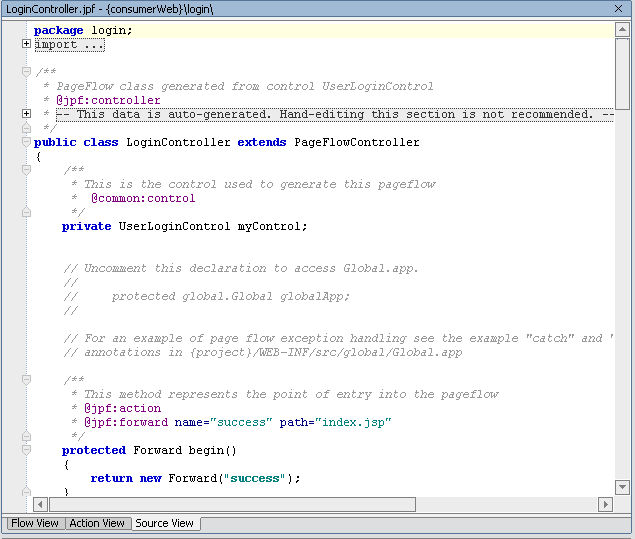Click the horizontal scrollbar right arrow
Screen dimensions: 635x539
click(605, 505)
